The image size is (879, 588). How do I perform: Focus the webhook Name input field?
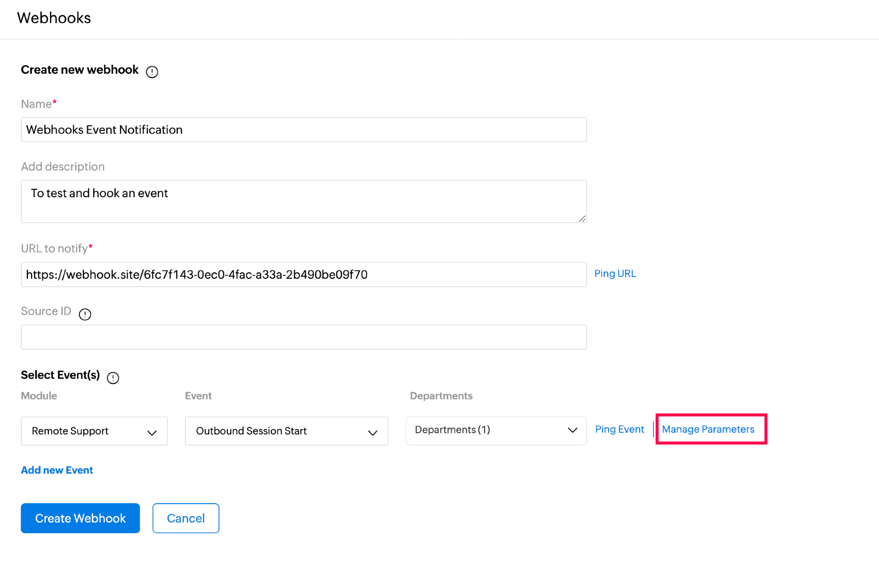(x=303, y=130)
